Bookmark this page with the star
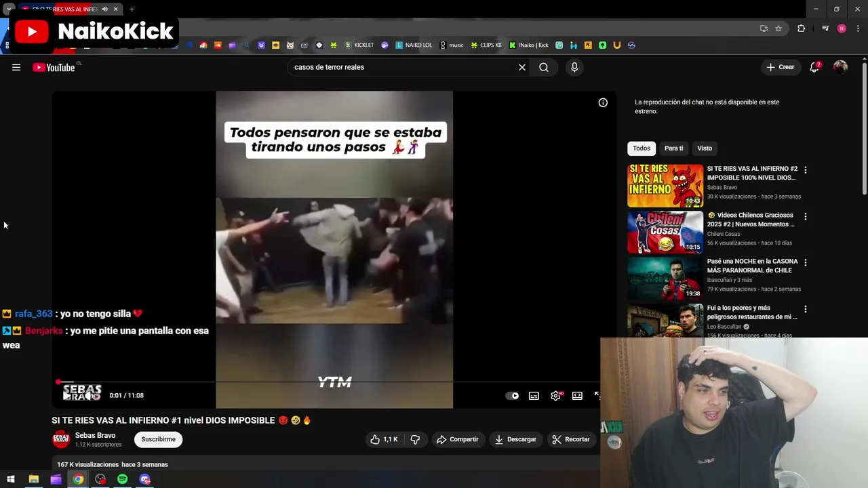This screenshot has height=488, width=868. (x=778, y=28)
